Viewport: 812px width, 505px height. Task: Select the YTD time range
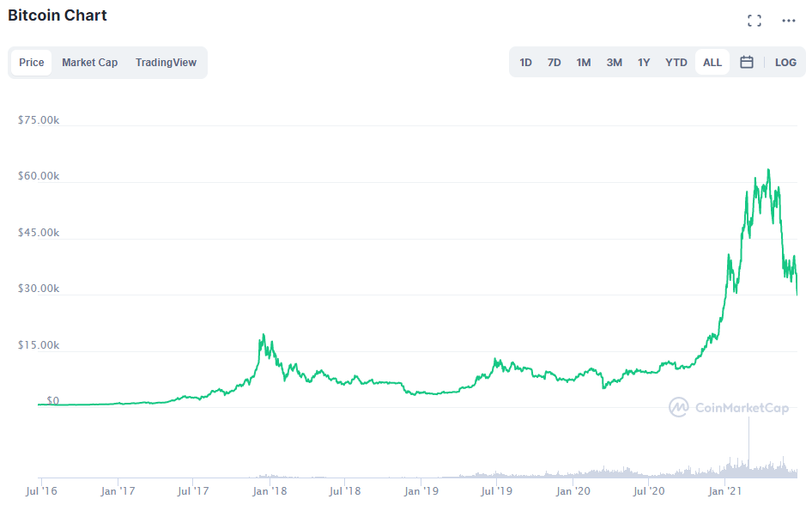[676, 63]
